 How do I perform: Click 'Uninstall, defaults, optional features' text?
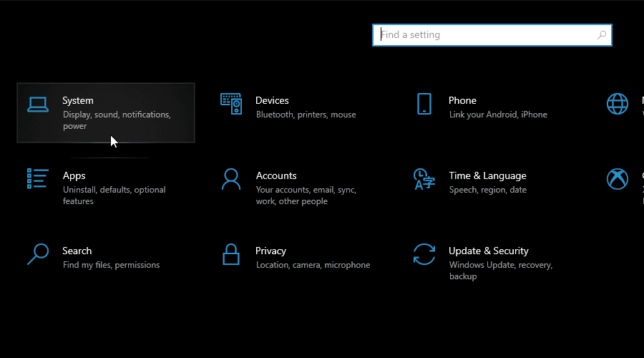114,195
